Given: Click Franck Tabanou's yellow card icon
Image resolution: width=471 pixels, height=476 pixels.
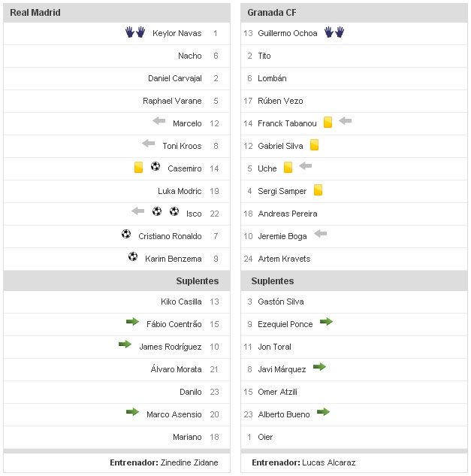Looking at the screenshot, I should click(x=328, y=122).
